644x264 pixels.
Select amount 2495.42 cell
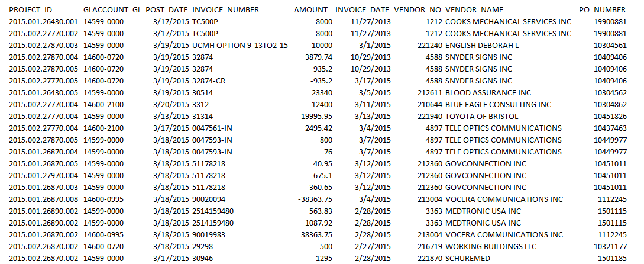tap(319, 128)
